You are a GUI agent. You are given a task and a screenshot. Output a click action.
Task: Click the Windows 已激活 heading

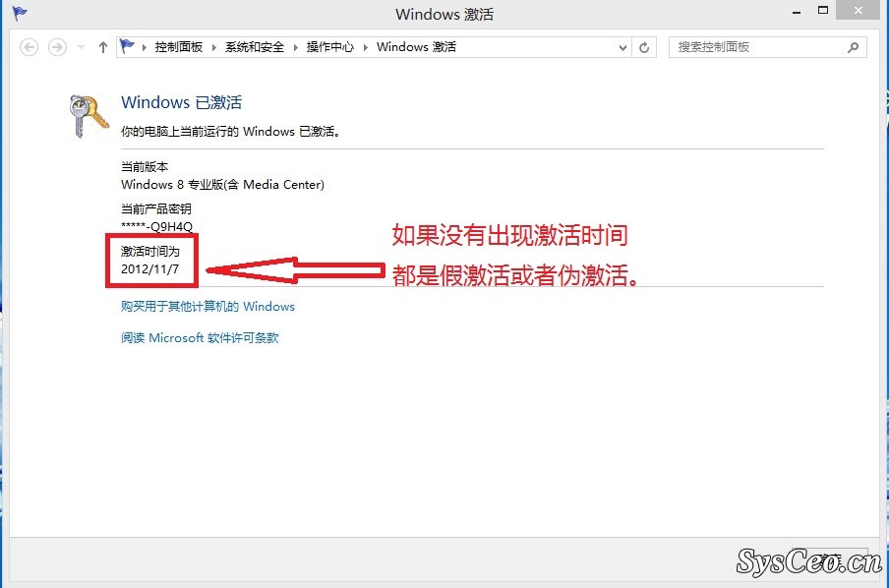coord(181,102)
